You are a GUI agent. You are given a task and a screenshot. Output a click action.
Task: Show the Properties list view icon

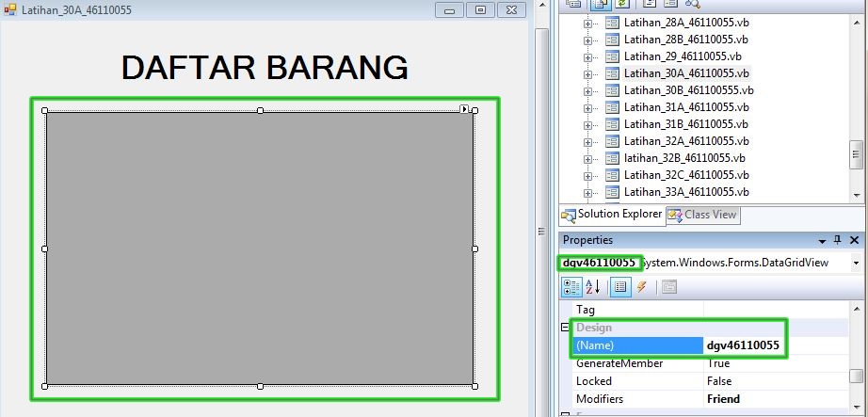pyautogui.click(x=620, y=287)
